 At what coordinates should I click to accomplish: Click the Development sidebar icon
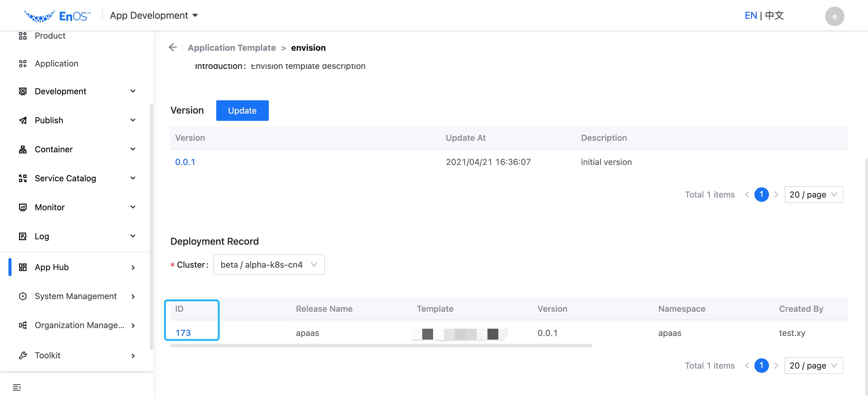23,91
